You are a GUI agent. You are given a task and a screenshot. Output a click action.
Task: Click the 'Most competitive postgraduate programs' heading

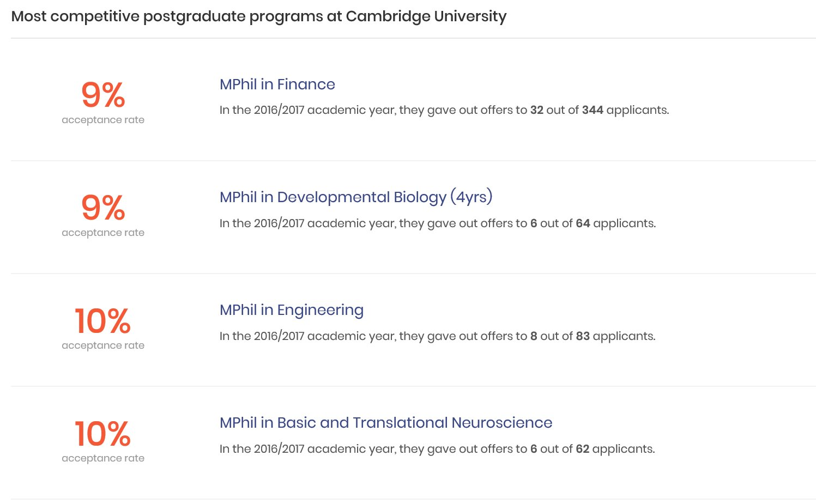259,16
